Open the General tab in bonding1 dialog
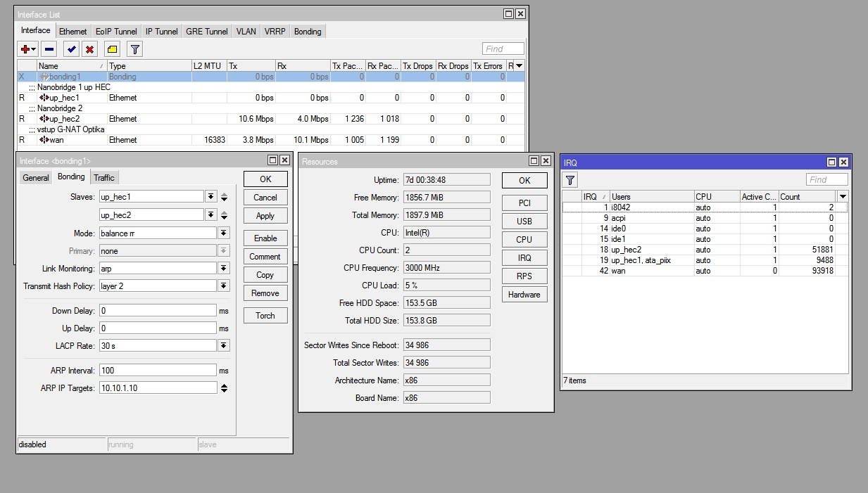The width and height of the screenshot is (868, 493). [x=36, y=177]
